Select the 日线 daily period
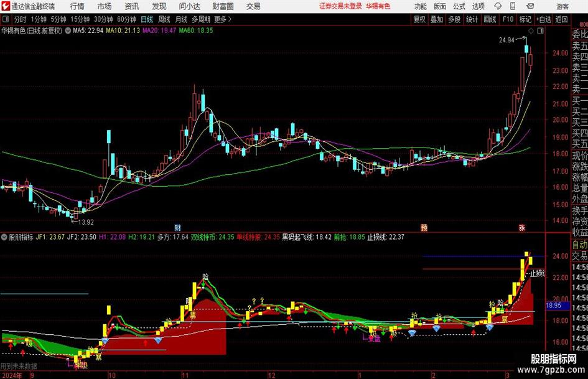Viewport: 588px width, 379px height. click(147, 19)
